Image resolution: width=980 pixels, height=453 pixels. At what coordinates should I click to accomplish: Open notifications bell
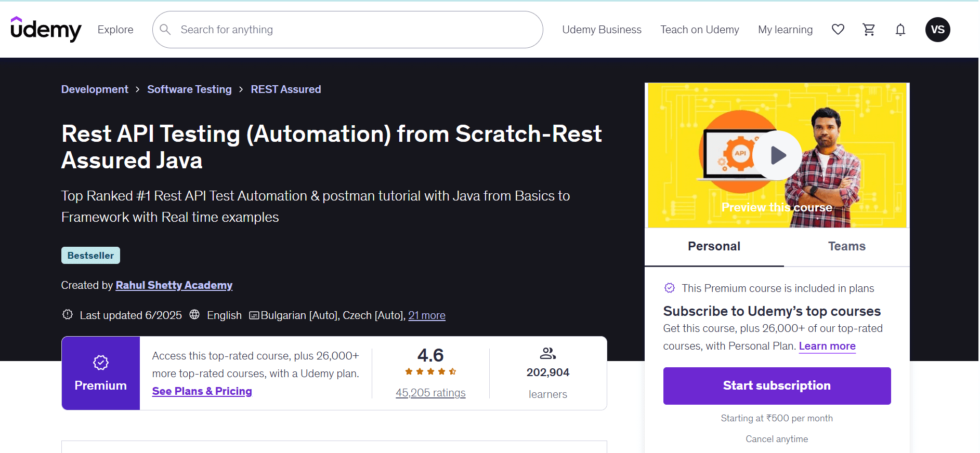pyautogui.click(x=900, y=30)
